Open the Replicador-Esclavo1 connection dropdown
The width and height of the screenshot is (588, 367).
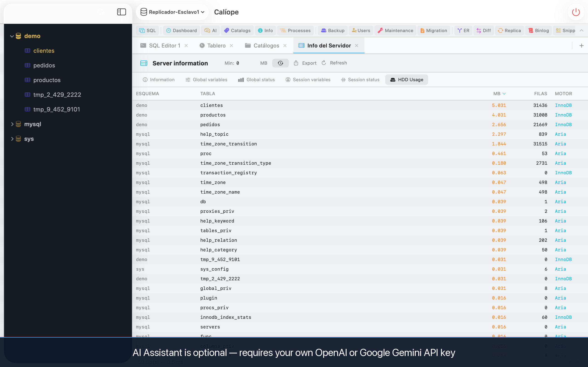pyautogui.click(x=172, y=12)
